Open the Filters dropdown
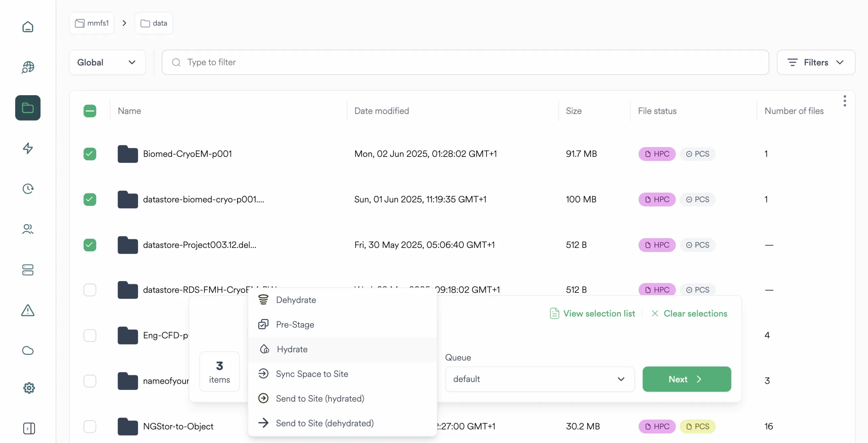 [816, 62]
